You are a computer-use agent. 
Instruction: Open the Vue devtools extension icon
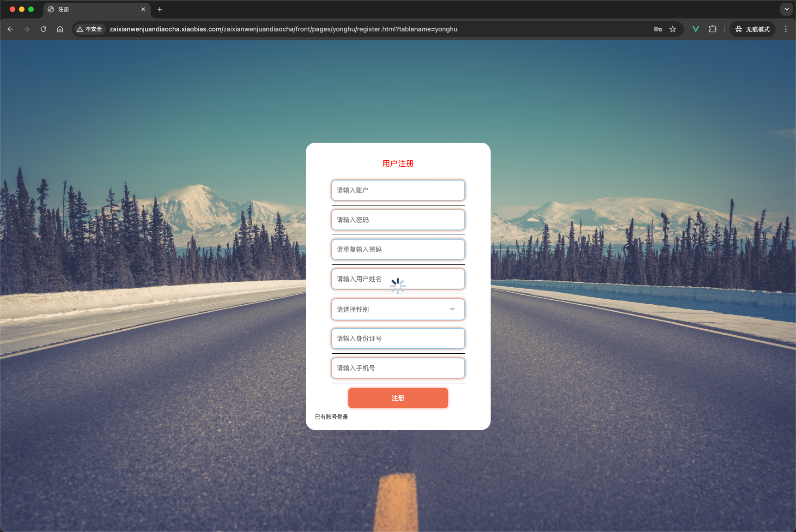pos(696,29)
